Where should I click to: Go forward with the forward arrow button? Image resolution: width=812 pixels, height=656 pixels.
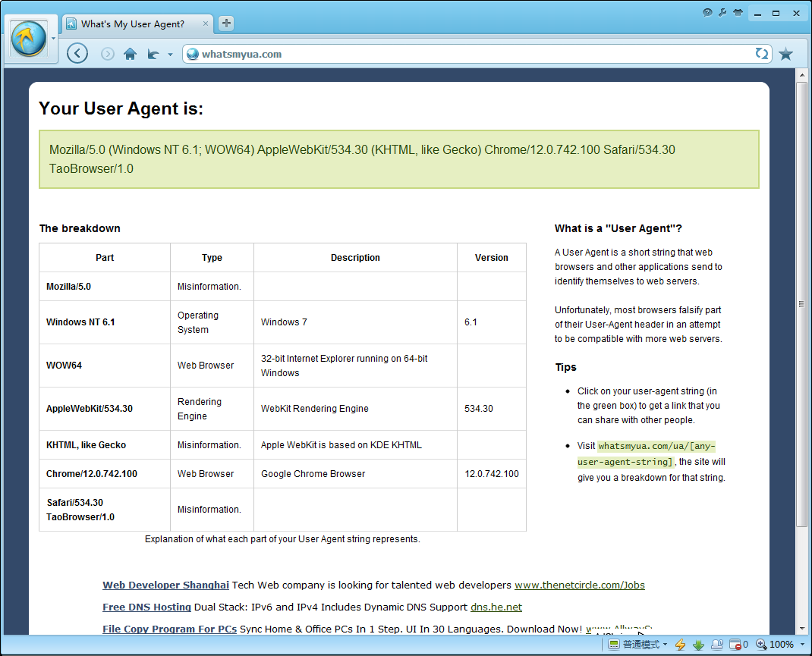click(x=107, y=54)
